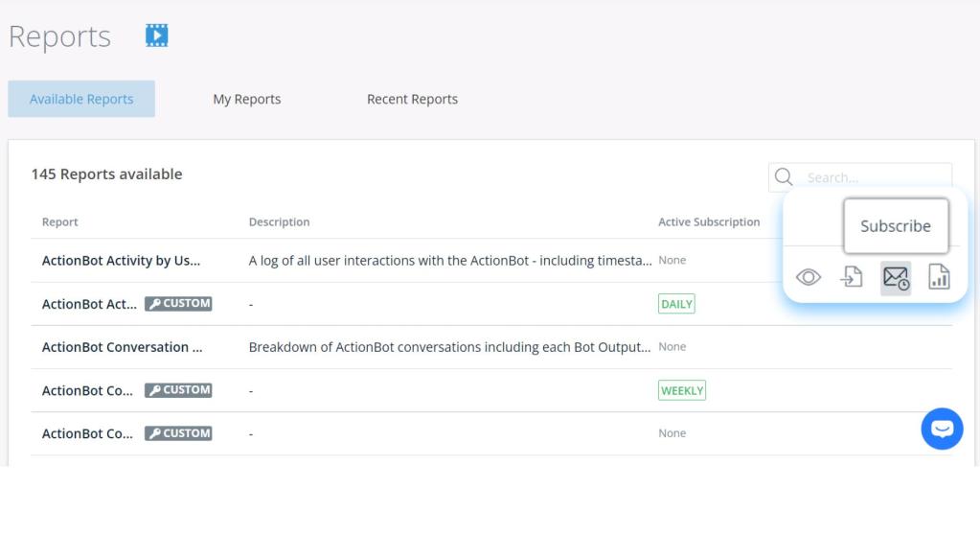
Task: Open the blue chat support bubble
Action: [942, 429]
